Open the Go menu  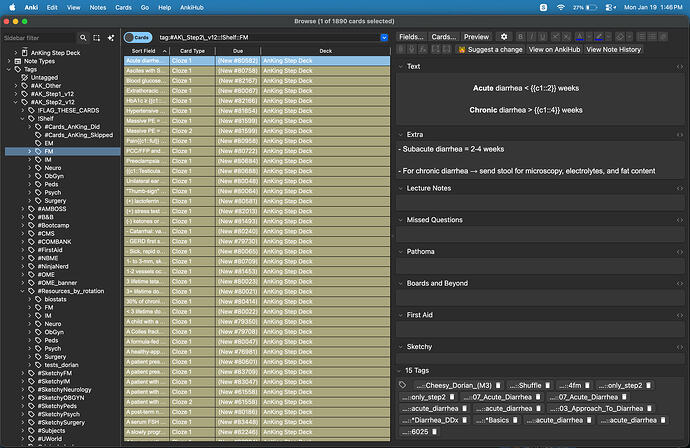(145, 7)
